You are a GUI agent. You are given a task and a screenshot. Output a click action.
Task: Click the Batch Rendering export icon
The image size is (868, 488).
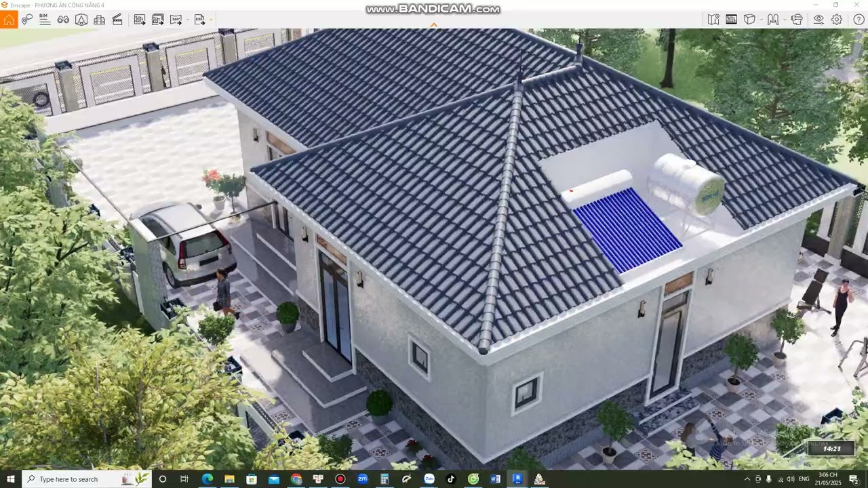pos(158,20)
